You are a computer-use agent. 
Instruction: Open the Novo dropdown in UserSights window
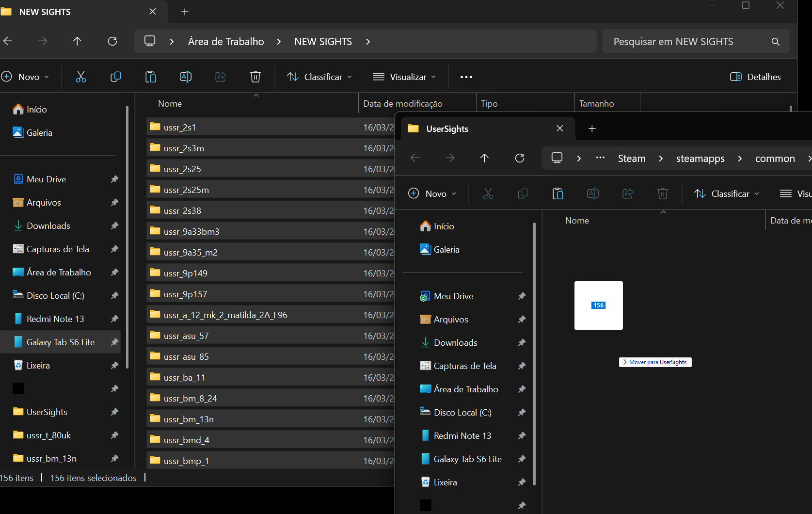tap(432, 193)
